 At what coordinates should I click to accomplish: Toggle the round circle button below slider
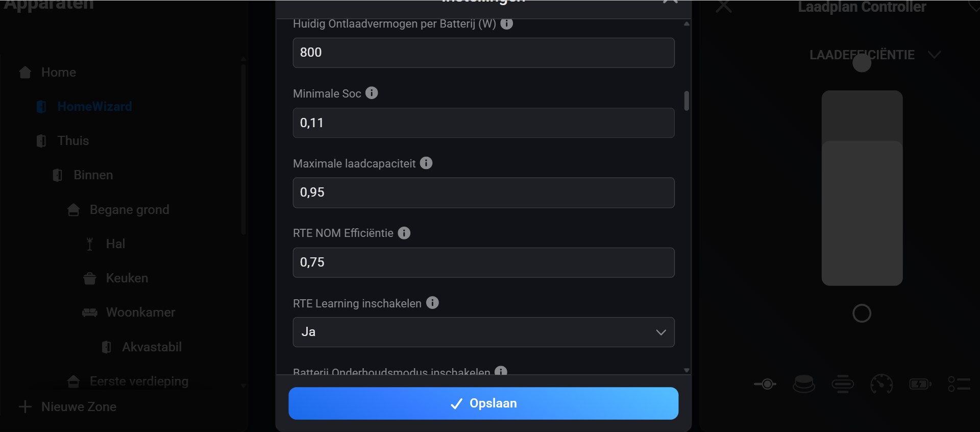[x=862, y=314]
